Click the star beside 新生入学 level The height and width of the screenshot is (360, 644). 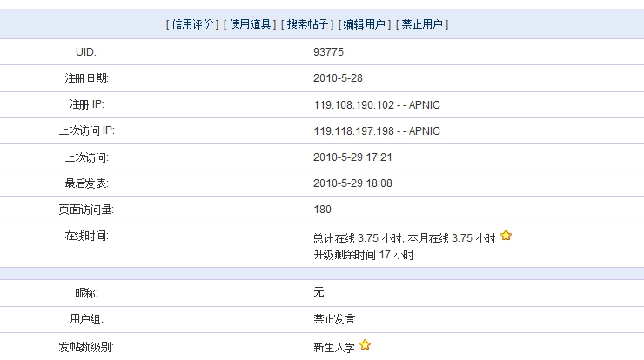point(365,345)
